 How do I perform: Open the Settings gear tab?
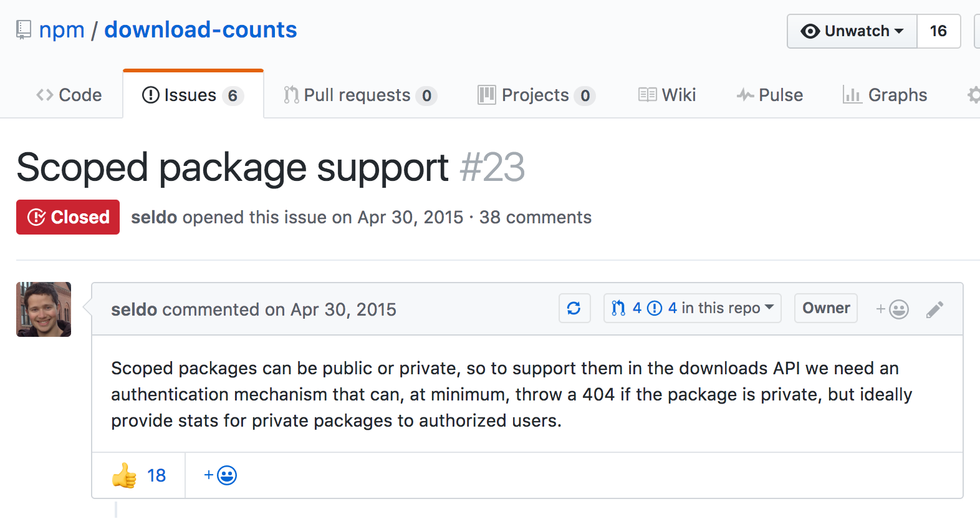pyautogui.click(x=974, y=95)
